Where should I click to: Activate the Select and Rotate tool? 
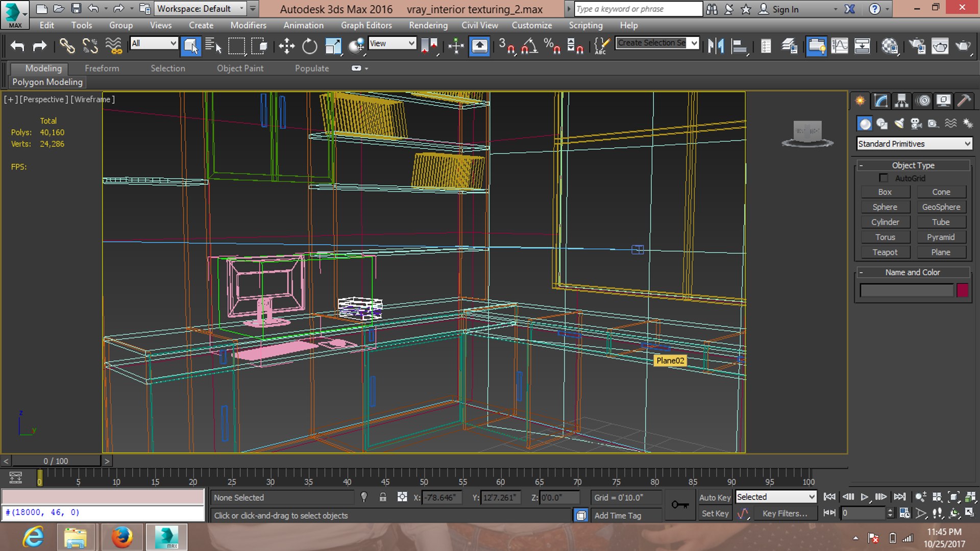(x=309, y=46)
